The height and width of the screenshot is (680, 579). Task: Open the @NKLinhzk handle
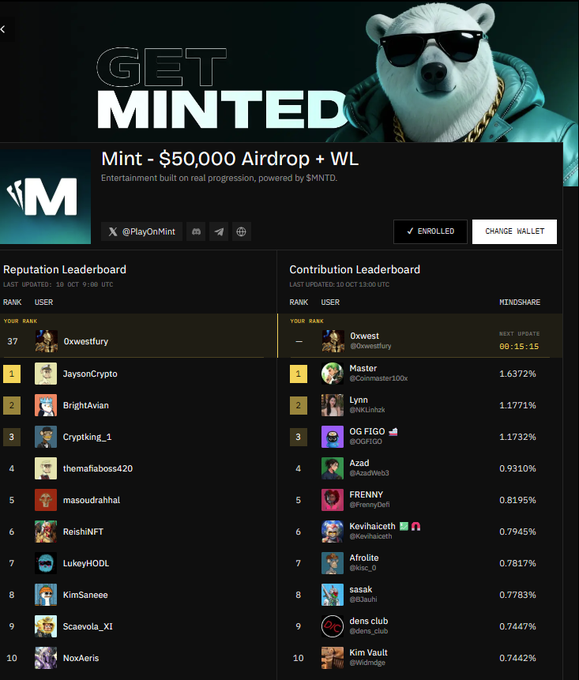[367, 410]
